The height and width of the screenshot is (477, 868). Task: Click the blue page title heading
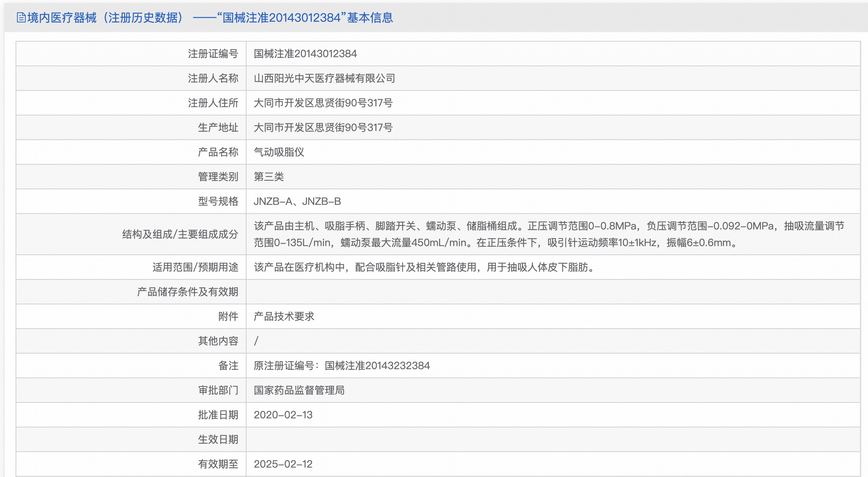click(210, 17)
